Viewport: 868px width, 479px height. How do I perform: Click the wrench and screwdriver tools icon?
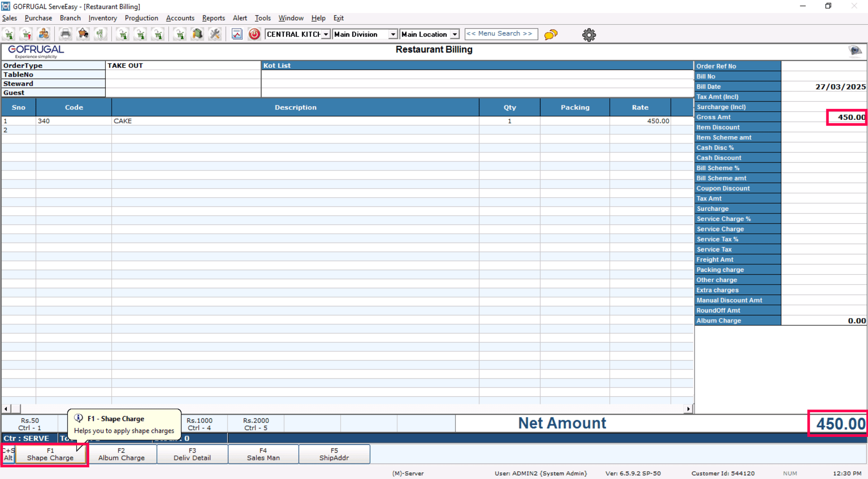coord(215,34)
